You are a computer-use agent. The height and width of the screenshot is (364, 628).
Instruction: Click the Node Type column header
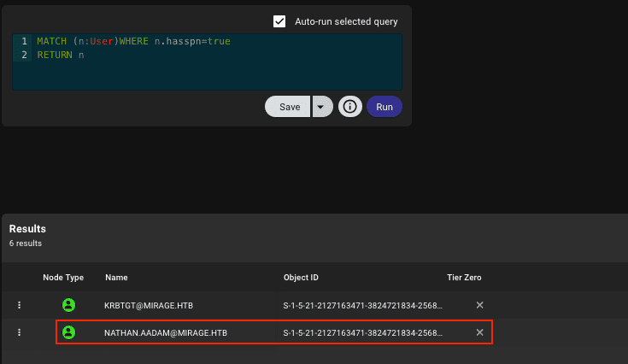coord(63,278)
